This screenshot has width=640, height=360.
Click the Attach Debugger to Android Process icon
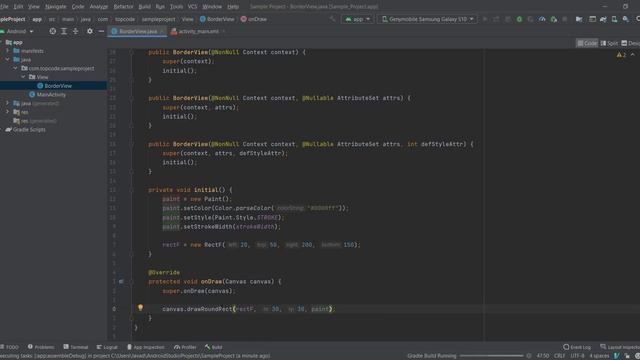[x=553, y=19]
